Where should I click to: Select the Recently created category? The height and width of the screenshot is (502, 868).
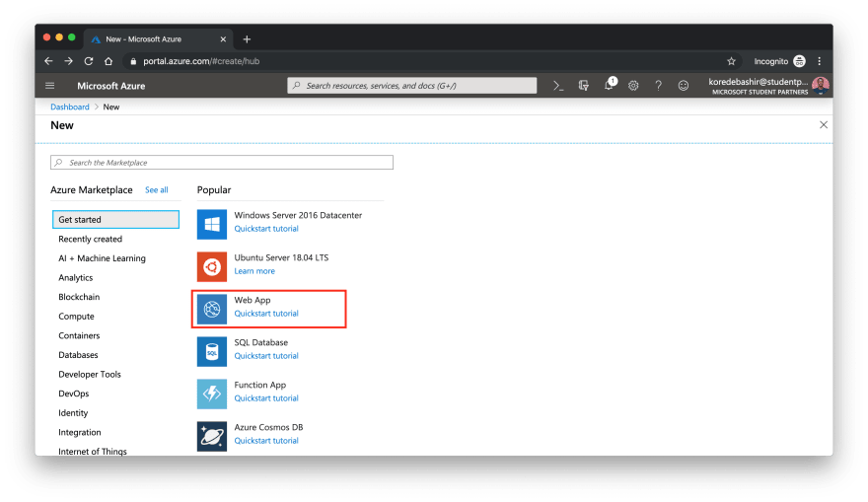(90, 239)
